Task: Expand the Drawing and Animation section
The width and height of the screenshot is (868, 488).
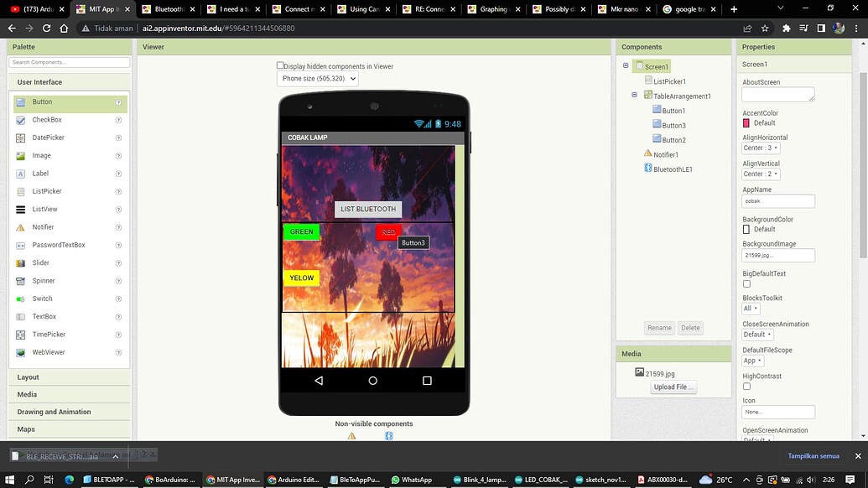Action: (70, 413)
